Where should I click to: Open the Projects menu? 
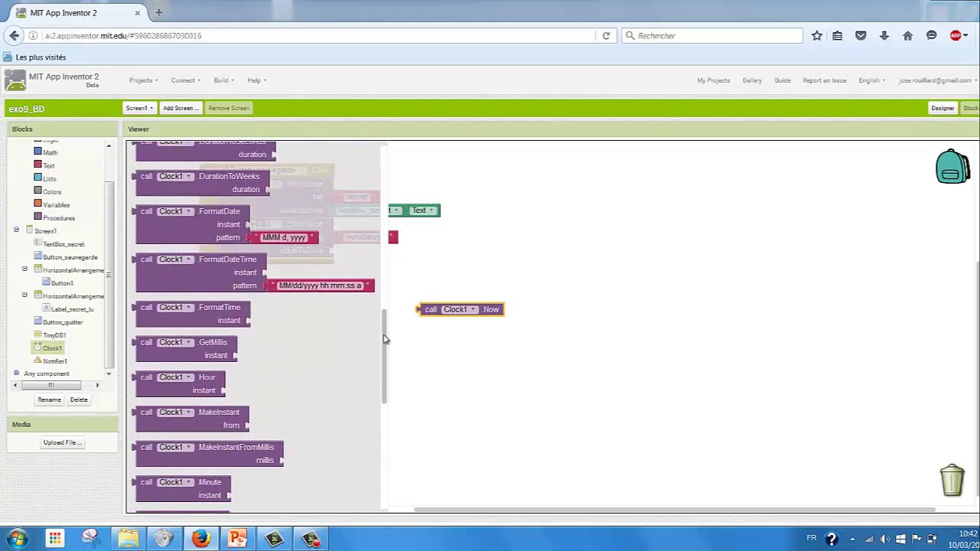coord(143,80)
